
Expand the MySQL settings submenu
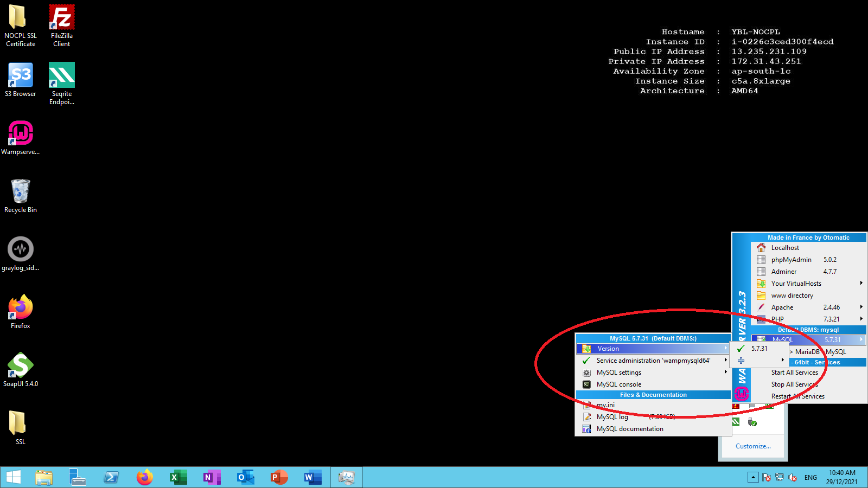click(x=654, y=373)
